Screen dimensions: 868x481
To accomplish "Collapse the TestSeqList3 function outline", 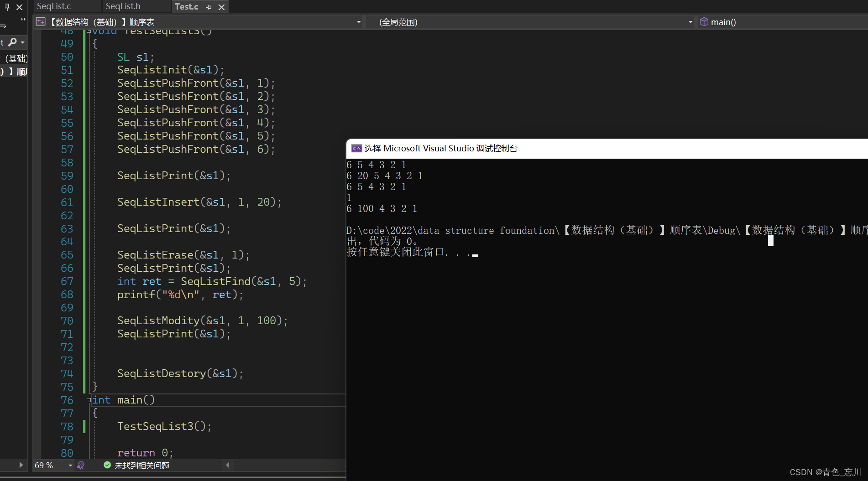I will pos(89,31).
